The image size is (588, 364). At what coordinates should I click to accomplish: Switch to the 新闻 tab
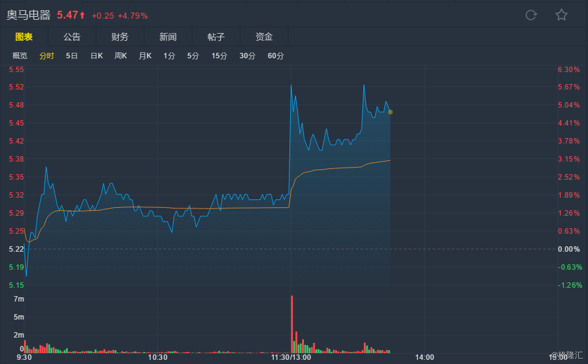(x=168, y=37)
